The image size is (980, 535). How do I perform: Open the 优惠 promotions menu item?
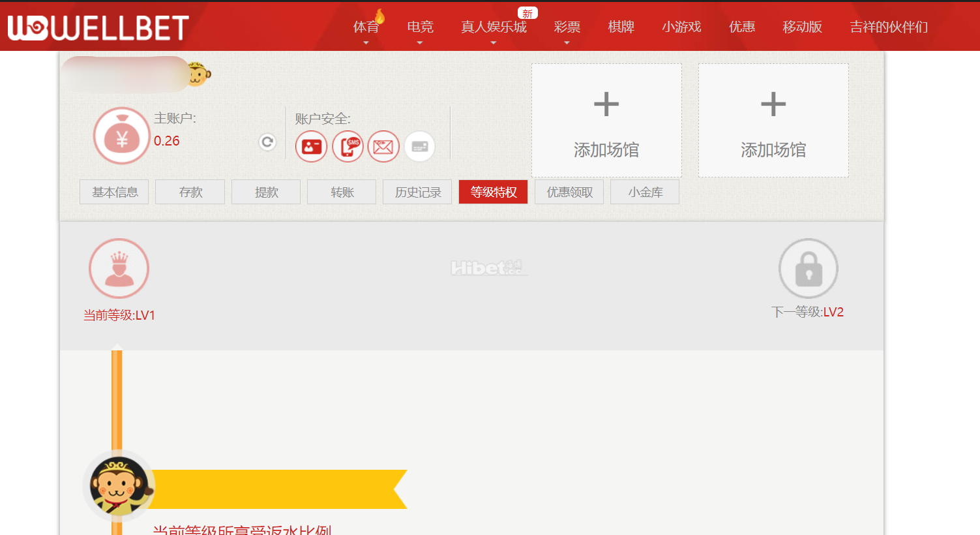(742, 27)
